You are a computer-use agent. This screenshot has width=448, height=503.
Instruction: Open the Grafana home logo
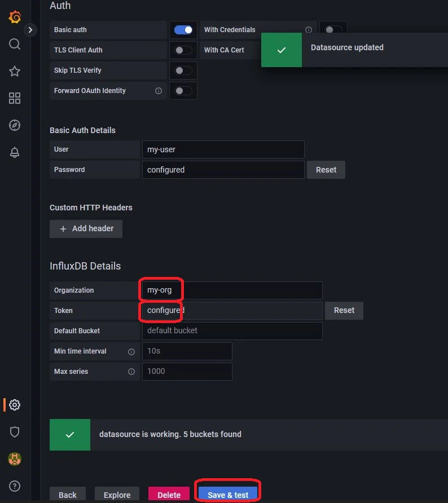click(x=15, y=17)
